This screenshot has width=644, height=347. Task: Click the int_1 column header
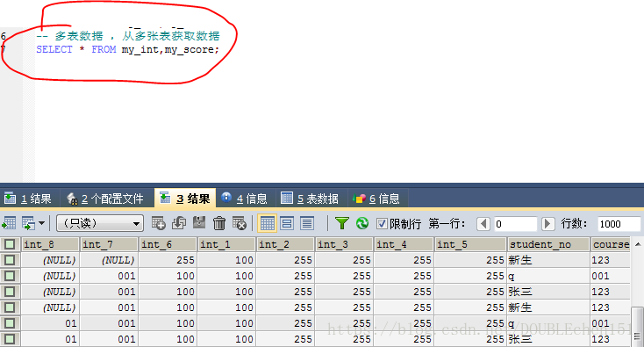[225, 244]
